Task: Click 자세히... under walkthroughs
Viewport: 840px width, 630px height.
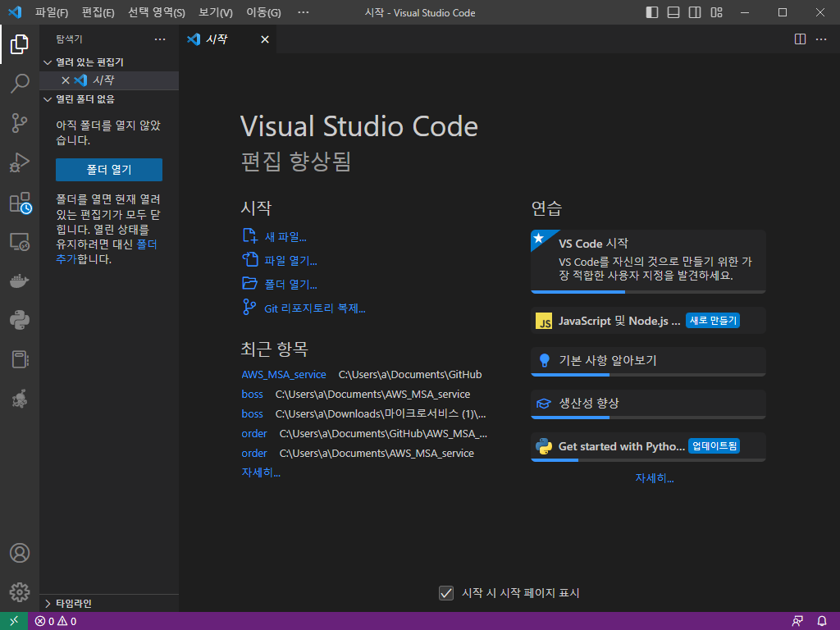Action: click(x=655, y=478)
